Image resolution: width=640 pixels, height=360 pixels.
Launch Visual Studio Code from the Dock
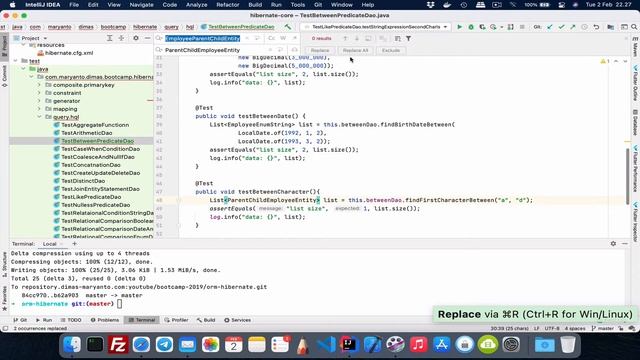pyautogui.click(x=327, y=345)
